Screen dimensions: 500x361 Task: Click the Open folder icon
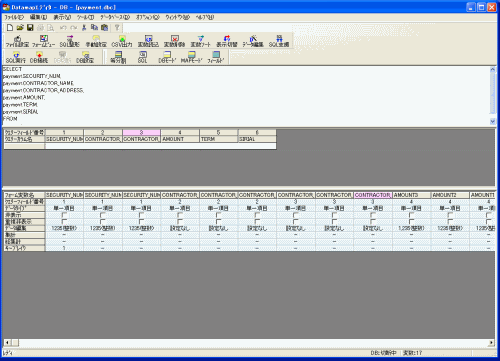click(x=20, y=28)
